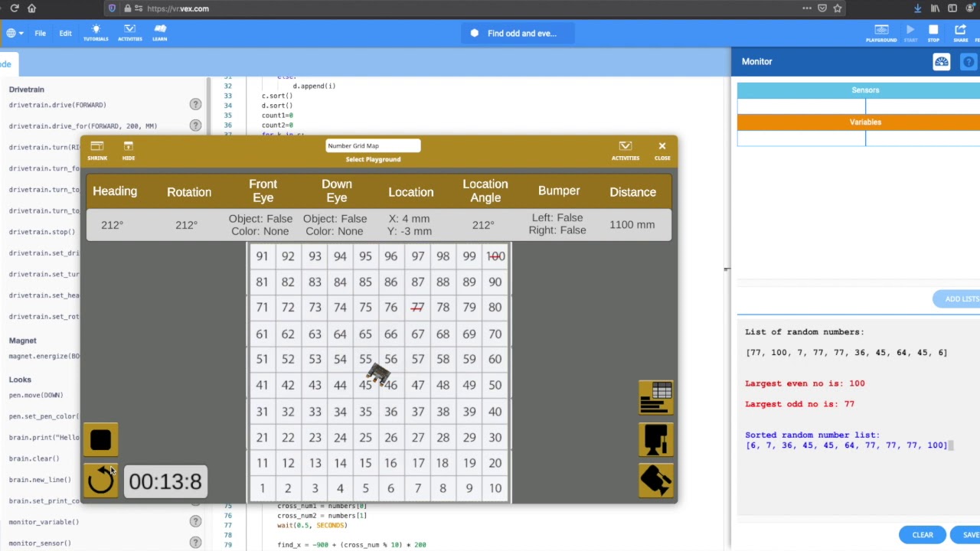Image resolution: width=980 pixels, height=551 pixels.
Task: Reload the browser page
Action: point(14,8)
